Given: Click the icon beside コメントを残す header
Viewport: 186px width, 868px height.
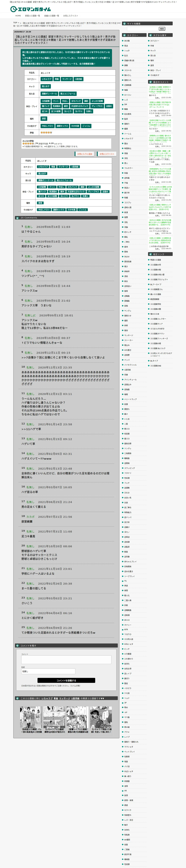Looking at the screenshot, I should click(x=18, y=646).
